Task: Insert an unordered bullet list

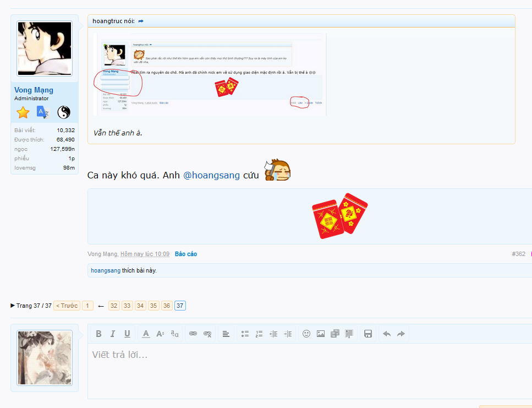Action: [x=245, y=334]
